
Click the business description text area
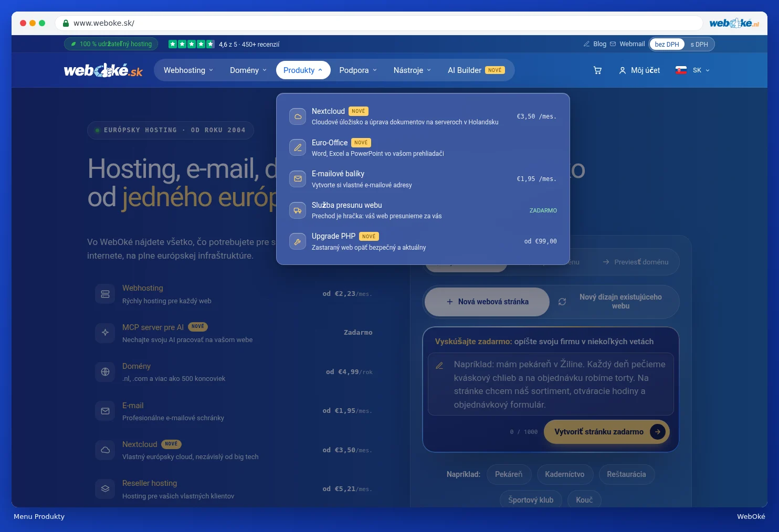point(551,384)
